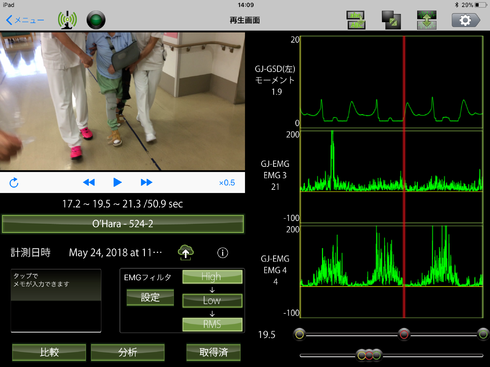This screenshot has width=490, height=367.
Task: Select the yellow start handle on range slider
Action: [x=300, y=334]
